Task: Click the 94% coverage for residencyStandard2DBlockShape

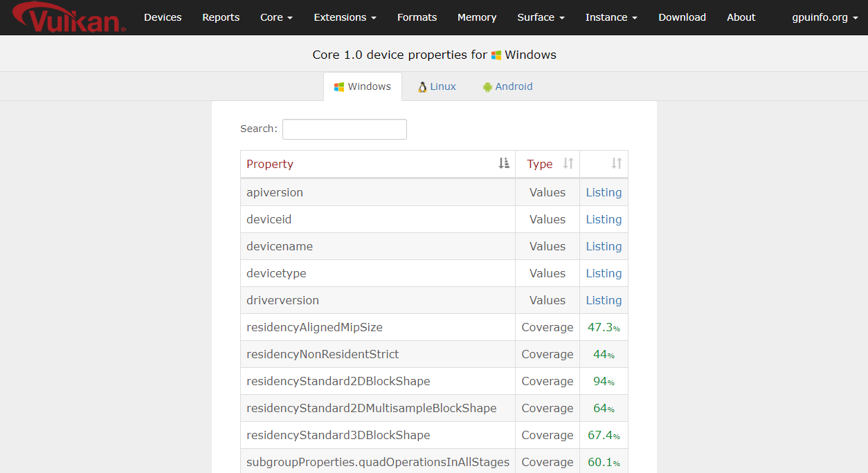Action: tap(604, 381)
